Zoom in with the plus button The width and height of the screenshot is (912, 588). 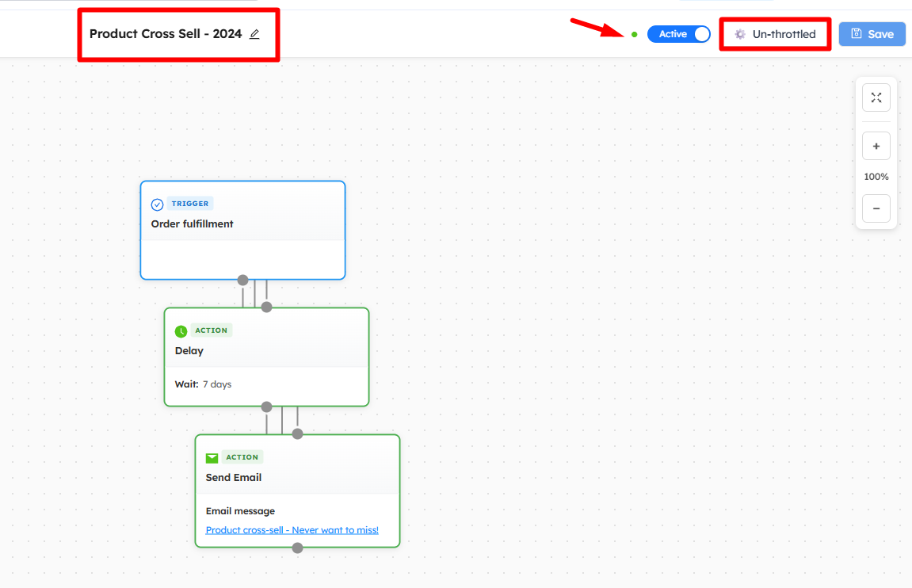[x=876, y=147]
